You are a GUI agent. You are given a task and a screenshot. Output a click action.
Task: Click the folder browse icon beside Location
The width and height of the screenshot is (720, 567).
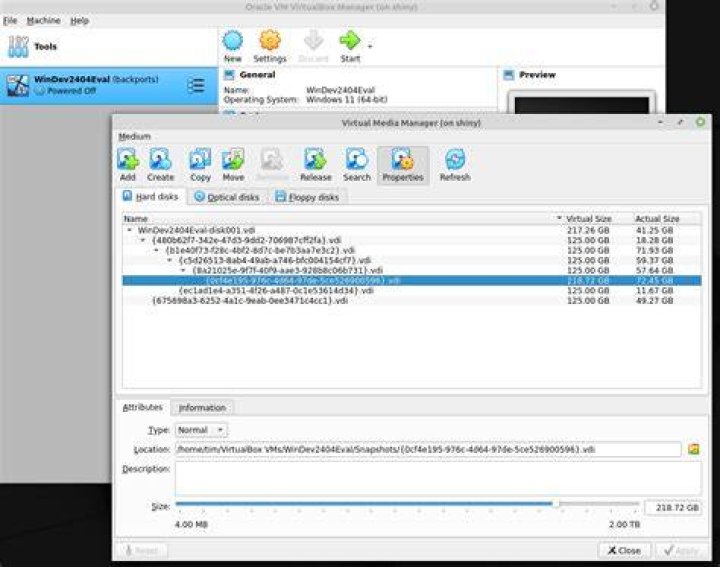tap(693, 449)
